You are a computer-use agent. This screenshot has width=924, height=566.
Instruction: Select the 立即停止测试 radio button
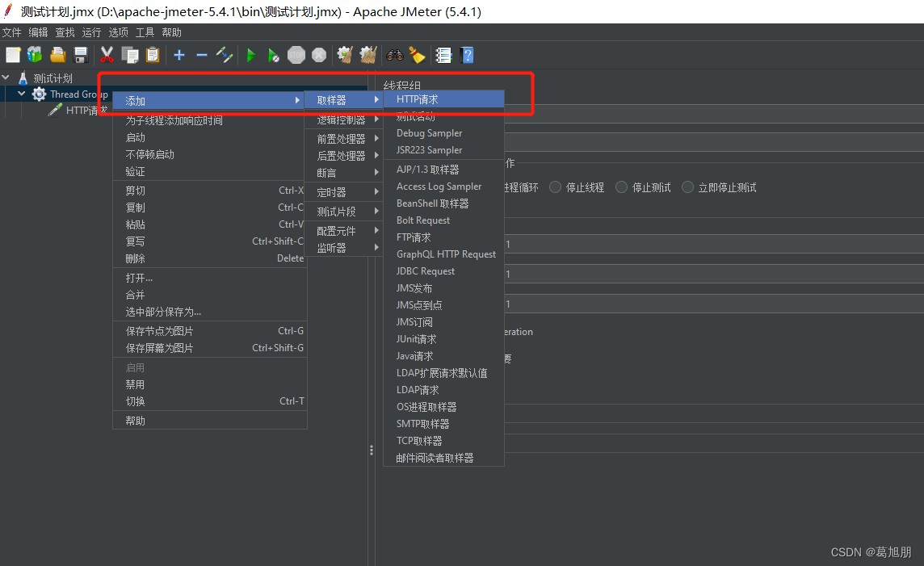(687, 187)
